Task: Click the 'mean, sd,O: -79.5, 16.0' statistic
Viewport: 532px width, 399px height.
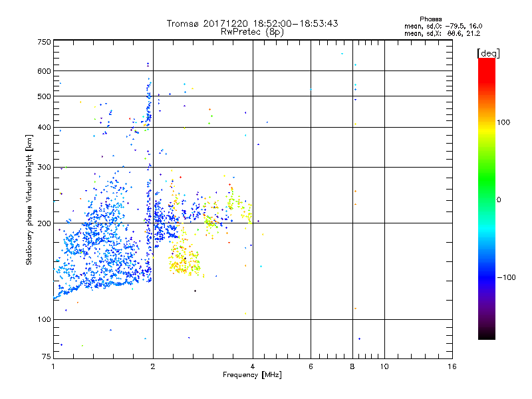Action: click(443, 26)
